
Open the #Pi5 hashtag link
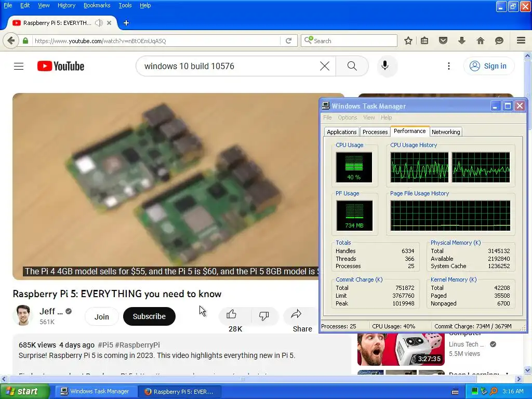pos(105,345)
